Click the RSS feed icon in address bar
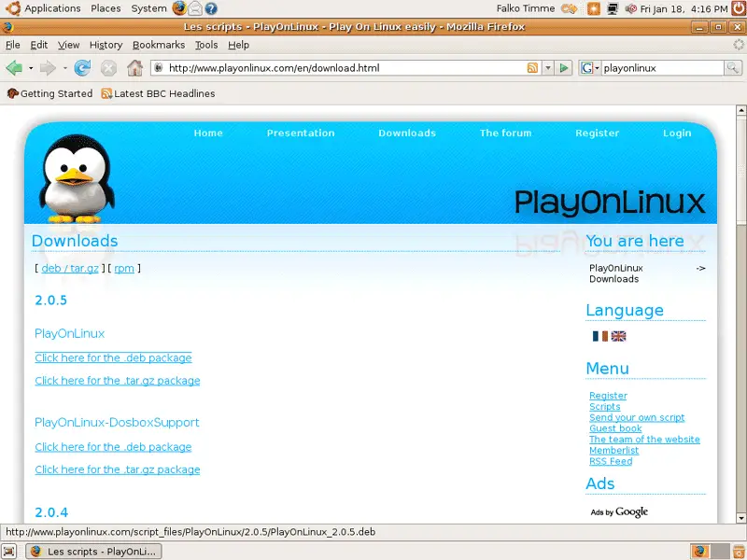Viewport: 747px width, 560px height. pos(532,68)
